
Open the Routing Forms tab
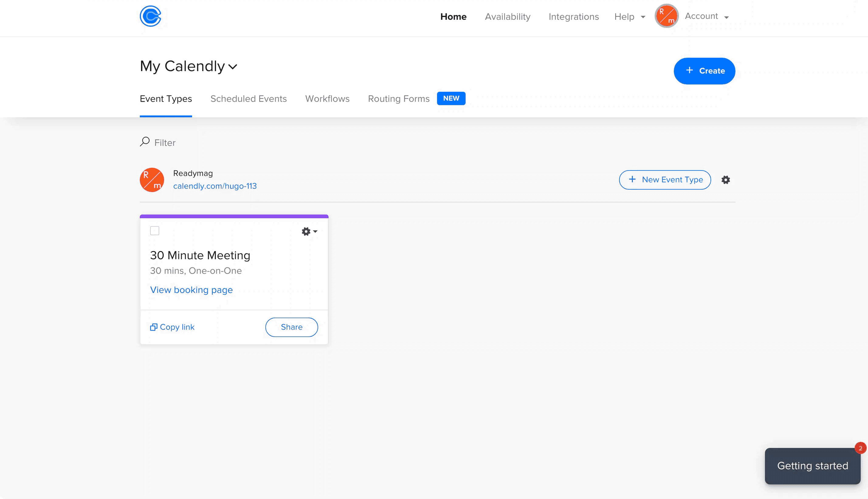[x=399, y=98]
